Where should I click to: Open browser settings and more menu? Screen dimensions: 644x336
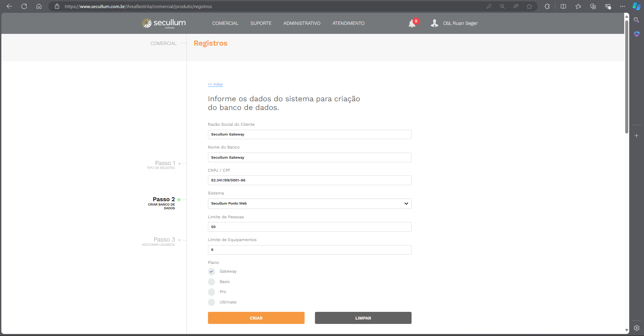point(623,6)
